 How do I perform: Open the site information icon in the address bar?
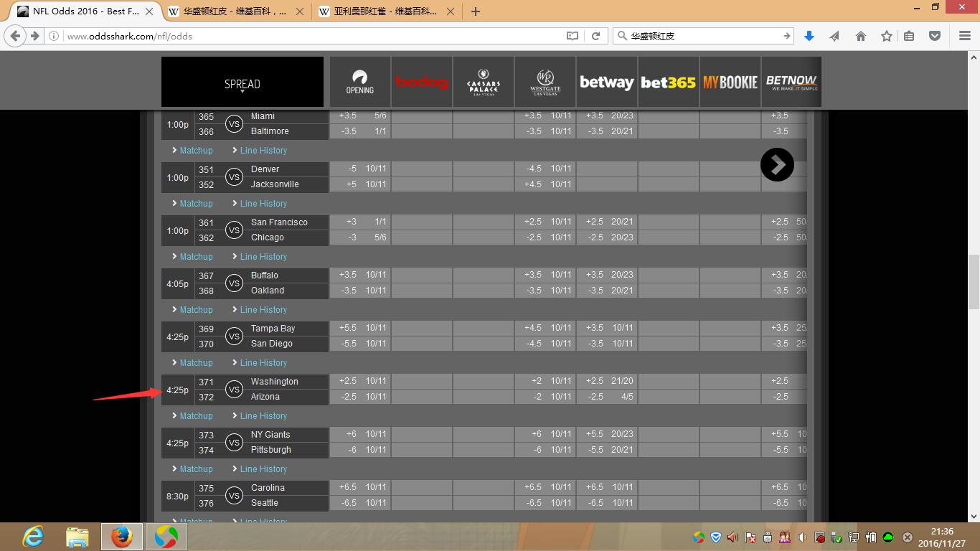click(x=55, y=36)
